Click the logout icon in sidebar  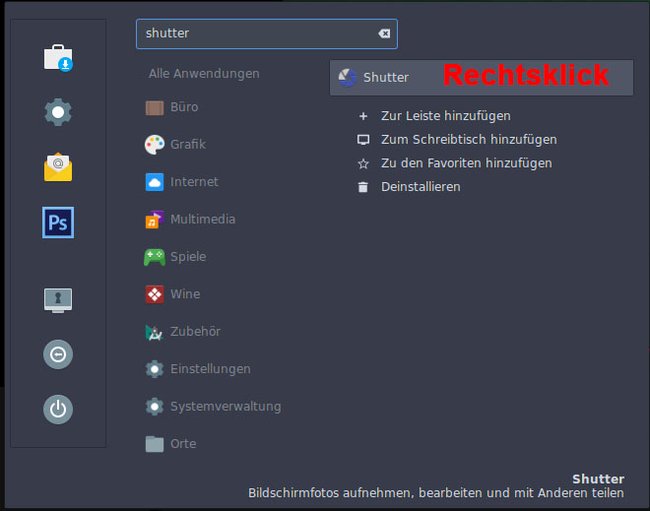58,354
